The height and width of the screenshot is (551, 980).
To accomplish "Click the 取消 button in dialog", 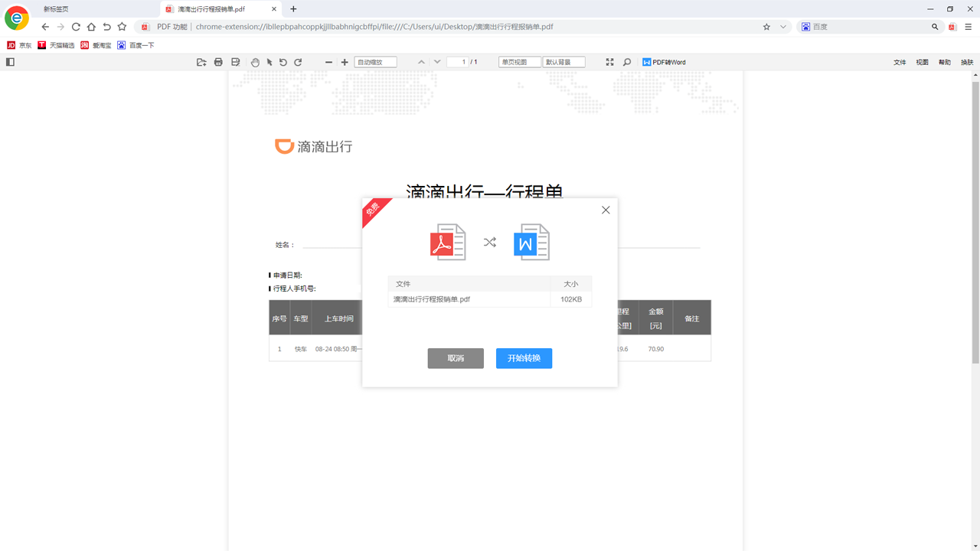I will [456, 358].
